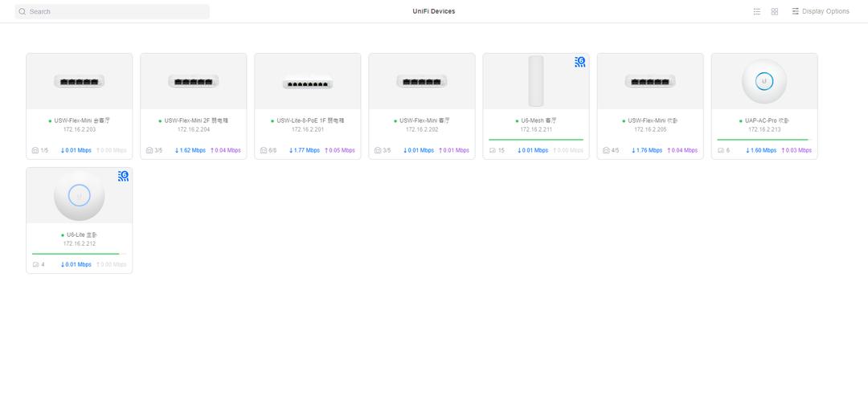Screen dimensions: 868x408
Task: Open the USW-Lite-8-PoE switch thumbnail
Action: (x=307, y=82)
